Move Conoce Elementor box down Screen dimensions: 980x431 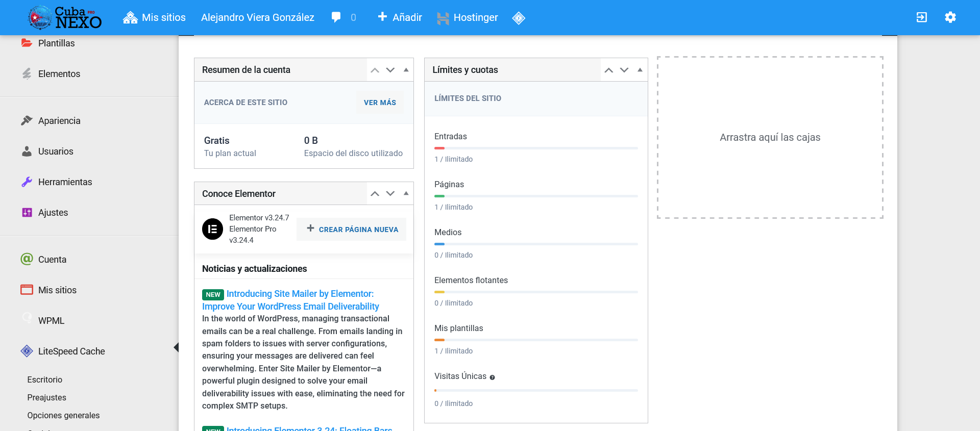[x=390, y=193]
